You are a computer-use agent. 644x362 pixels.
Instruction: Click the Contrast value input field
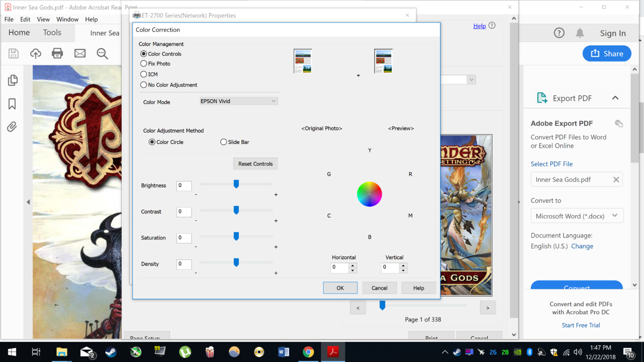(x=184, y=212)
